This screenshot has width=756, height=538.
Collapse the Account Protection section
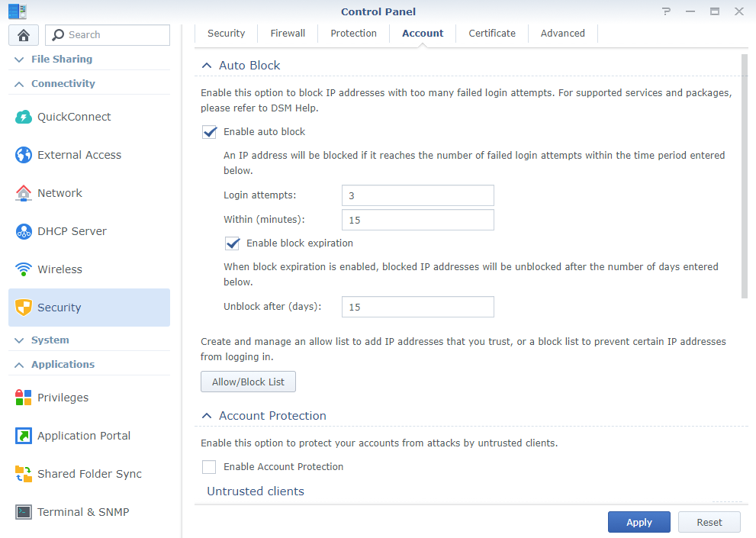point(207,416)
